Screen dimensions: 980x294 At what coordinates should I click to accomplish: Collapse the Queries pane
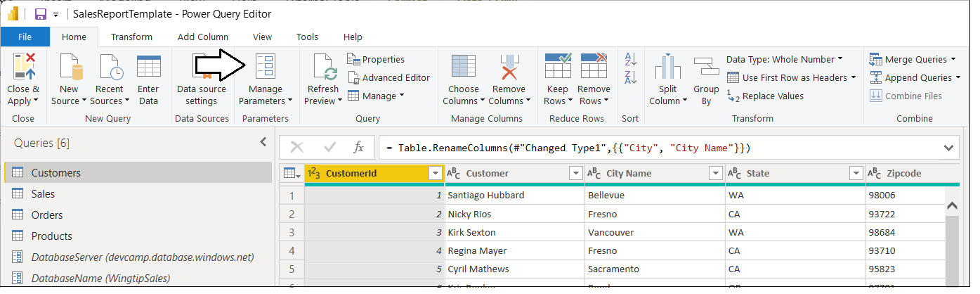263,142
